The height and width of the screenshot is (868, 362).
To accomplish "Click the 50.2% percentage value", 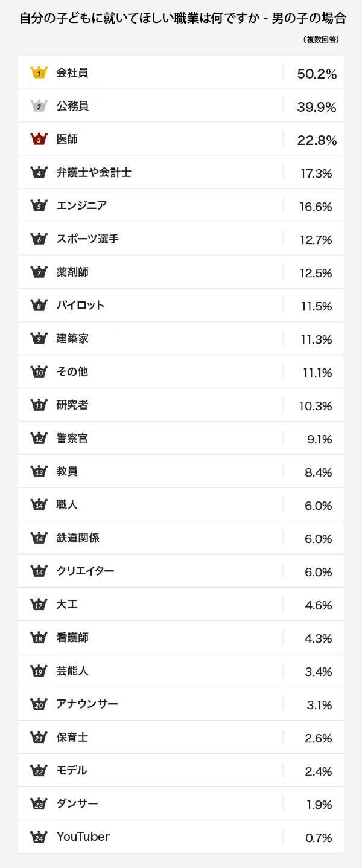I will coord(317,74).
